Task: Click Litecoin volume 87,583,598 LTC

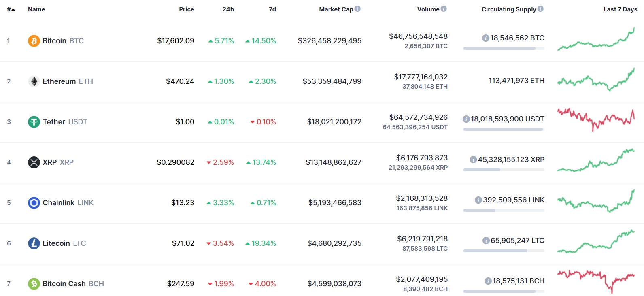Action: click(425, 249)
